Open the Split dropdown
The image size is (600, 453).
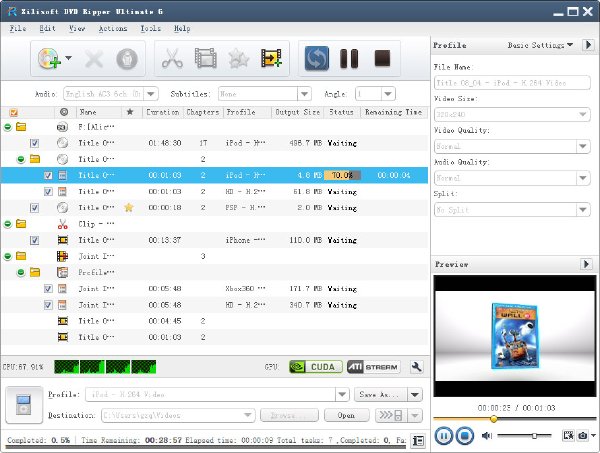583,210
